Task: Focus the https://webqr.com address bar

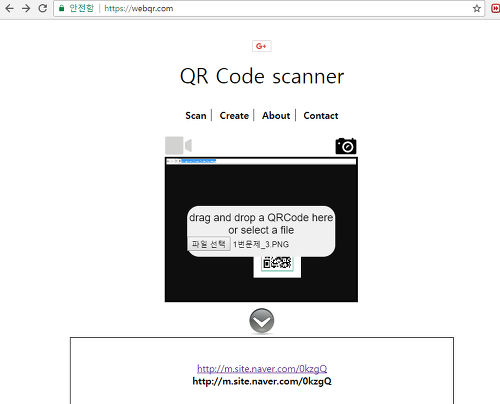Action: (269, 8)
